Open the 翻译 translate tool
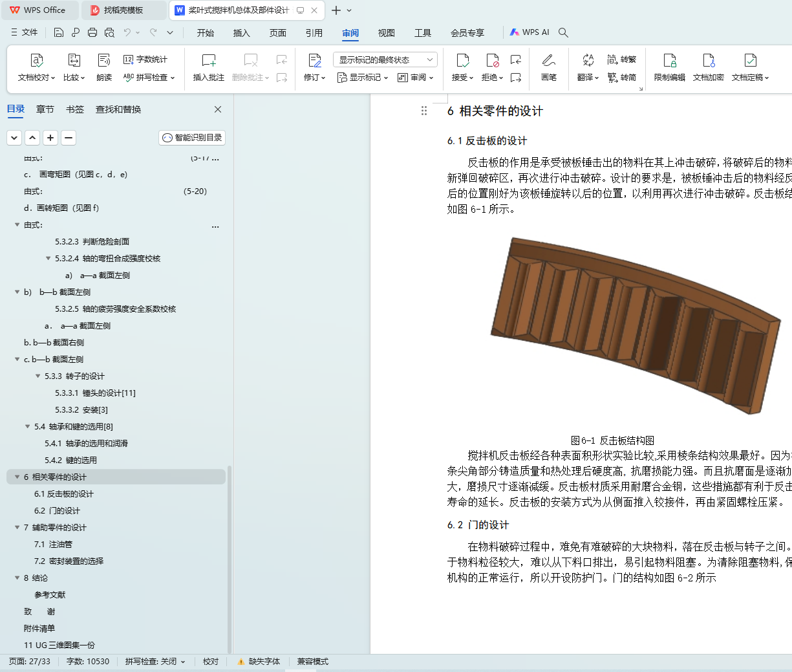This screenshot has height=672, width=792. (588, 68)
